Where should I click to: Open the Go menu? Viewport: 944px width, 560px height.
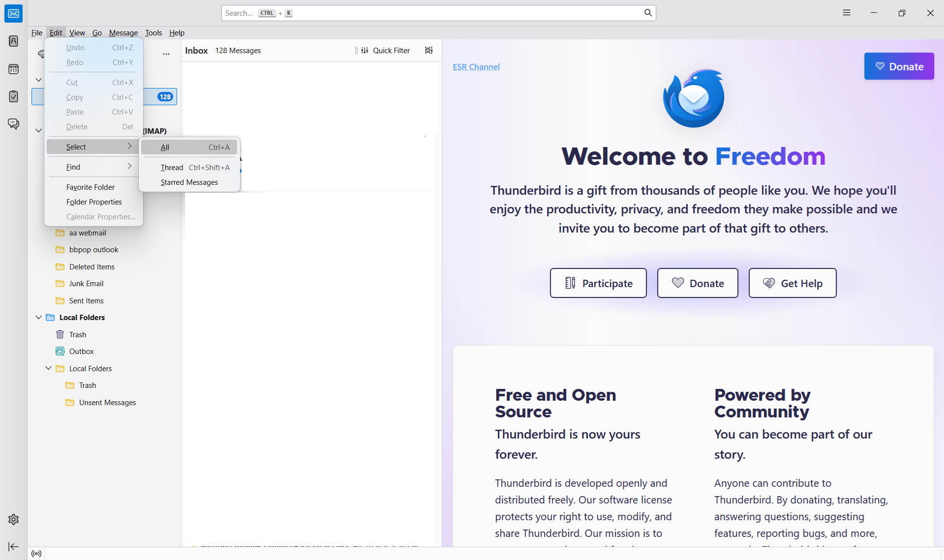[97, 33]
